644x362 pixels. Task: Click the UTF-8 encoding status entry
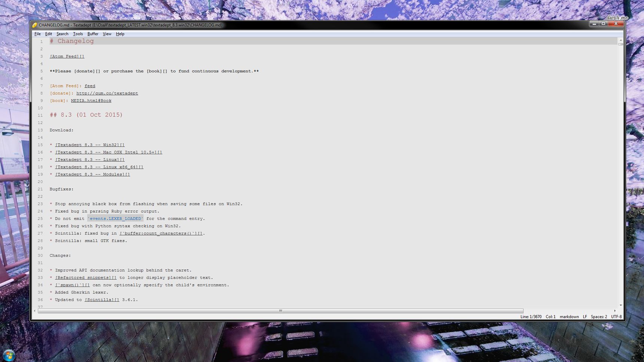[616, 317]
